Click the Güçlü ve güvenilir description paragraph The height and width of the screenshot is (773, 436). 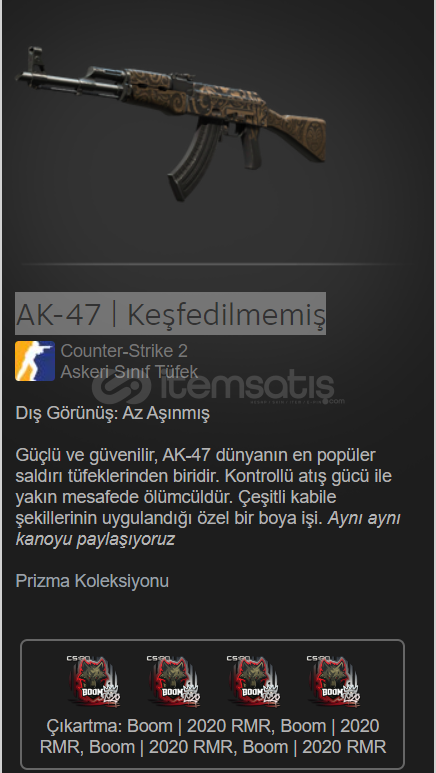click(208, 497)
